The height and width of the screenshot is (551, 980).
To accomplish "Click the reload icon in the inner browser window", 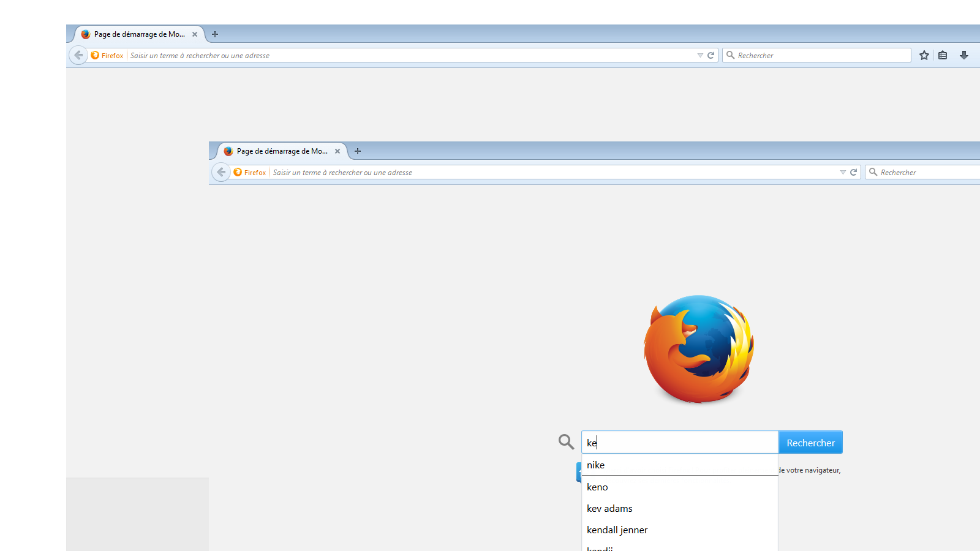I will pyautogui.click(x=854, y=172).
